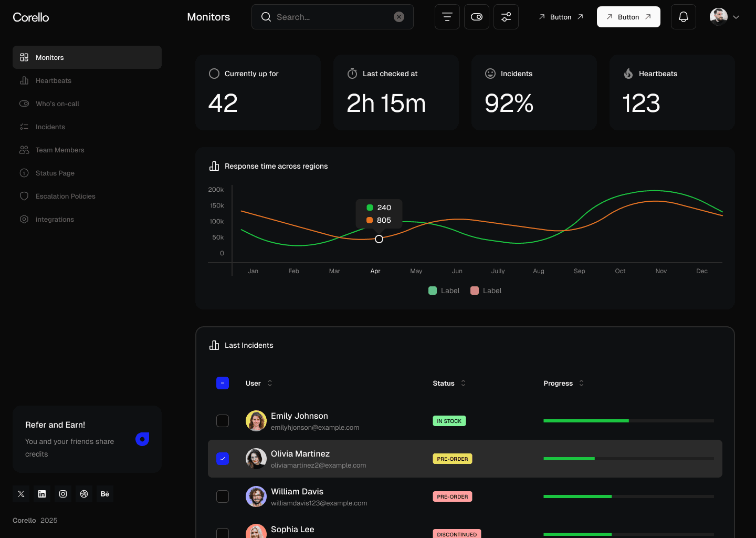756x538 pixels.
Task: Open the Instagram social icon
Action: [x=63, y=494]
